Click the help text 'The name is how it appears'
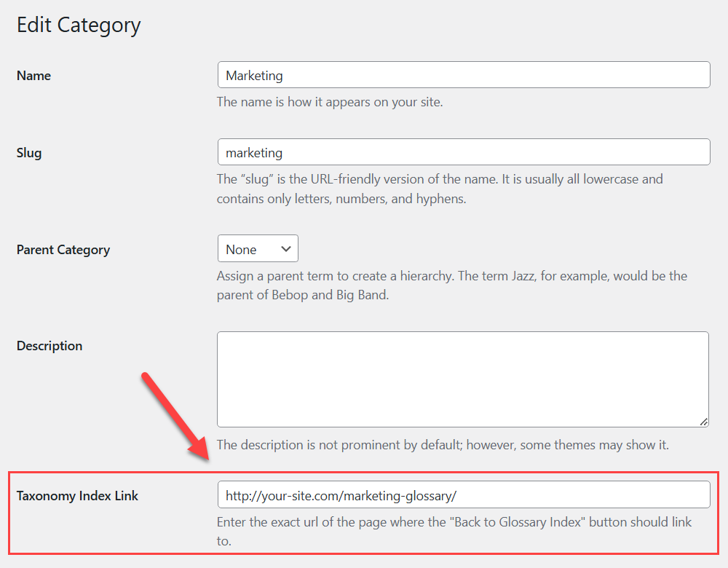Image resolution: width=728 pixels, height=568 pixels. click(x=330, y=102)
